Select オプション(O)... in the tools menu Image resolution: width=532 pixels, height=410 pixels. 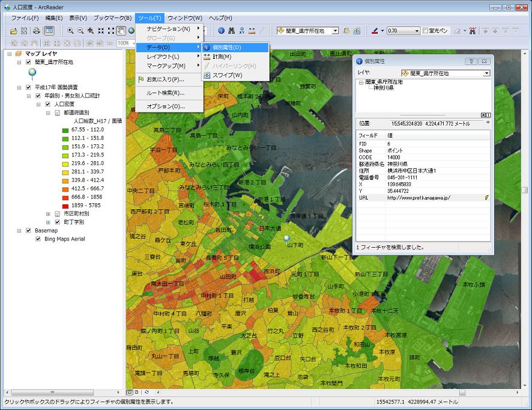pyautogui.click(x=169, y=106)
